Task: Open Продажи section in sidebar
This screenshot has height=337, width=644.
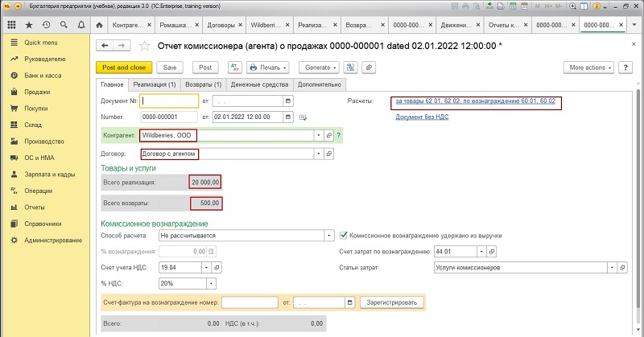Action: click(37, 92)
